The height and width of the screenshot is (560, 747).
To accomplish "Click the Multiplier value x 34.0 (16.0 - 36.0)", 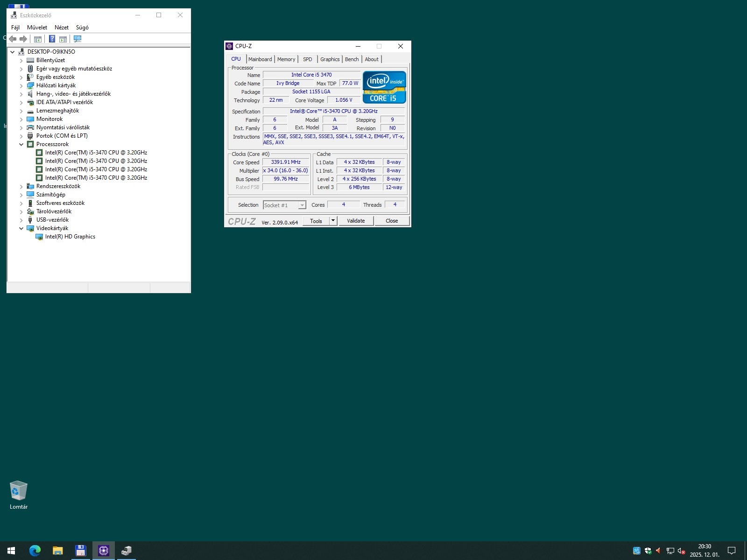I will (286, 171).
